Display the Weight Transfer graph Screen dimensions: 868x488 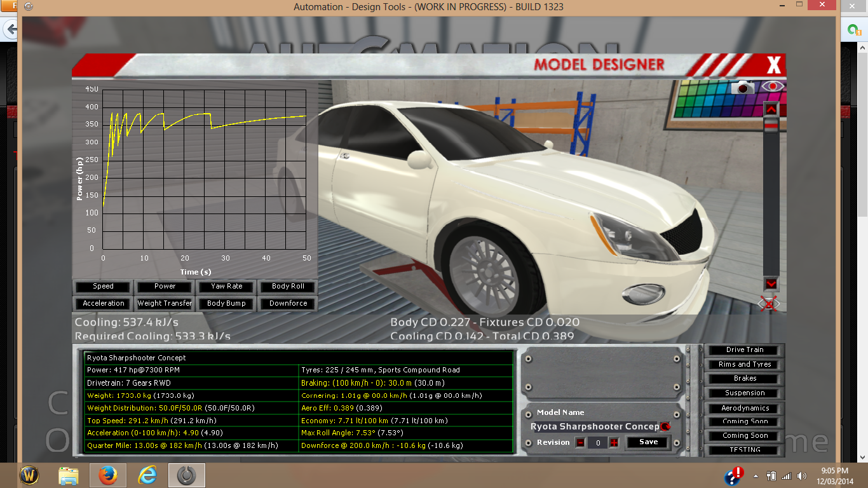pos(165,304)
